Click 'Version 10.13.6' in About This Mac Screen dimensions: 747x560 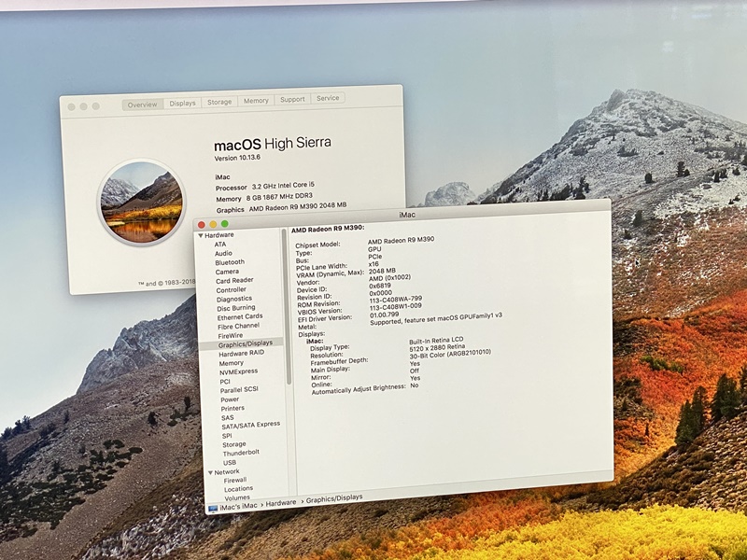[237, 158]
